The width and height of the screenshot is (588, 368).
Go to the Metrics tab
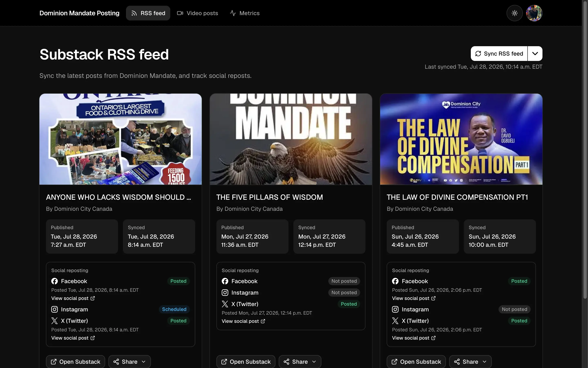[x=244, y=13]
